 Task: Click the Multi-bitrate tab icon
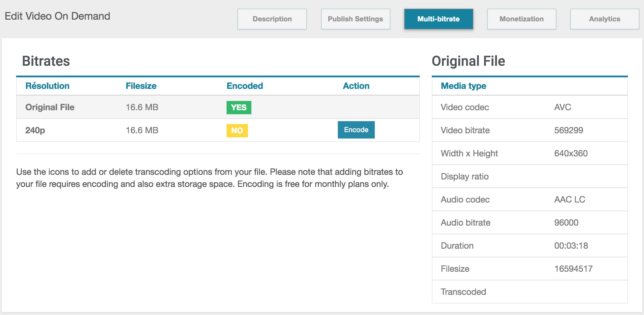pyautogui.click(x=439, y=19)
